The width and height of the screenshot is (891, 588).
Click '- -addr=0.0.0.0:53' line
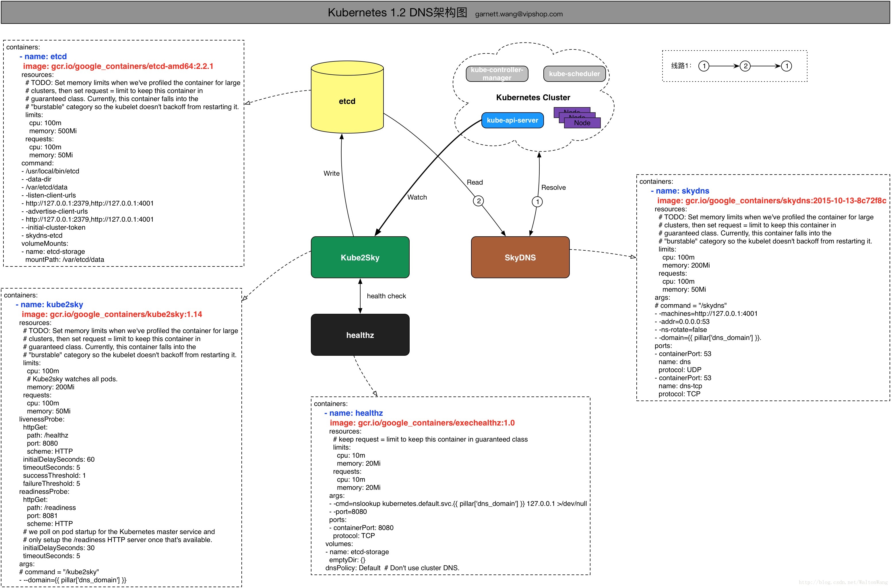tap(682, 322)
